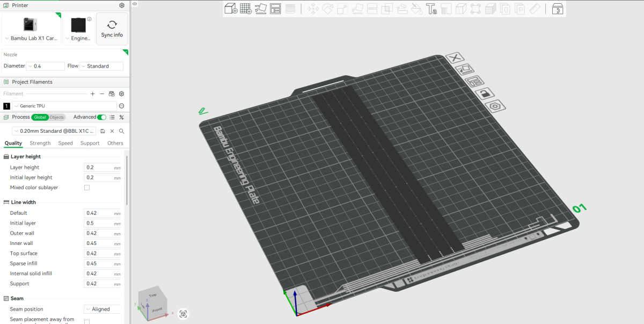Open the Assembly view icon
The width and height of the screenshot is (644, 324).
[558, 9]
